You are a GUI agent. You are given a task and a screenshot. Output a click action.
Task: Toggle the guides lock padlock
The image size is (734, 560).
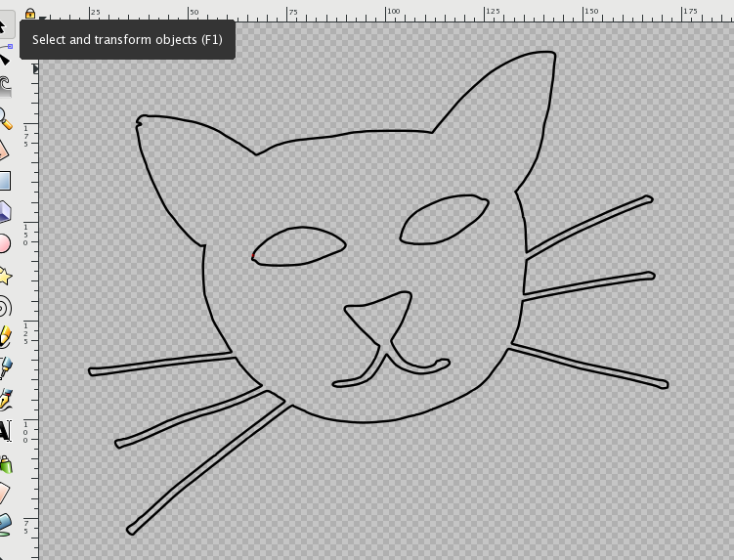(30, 14)
